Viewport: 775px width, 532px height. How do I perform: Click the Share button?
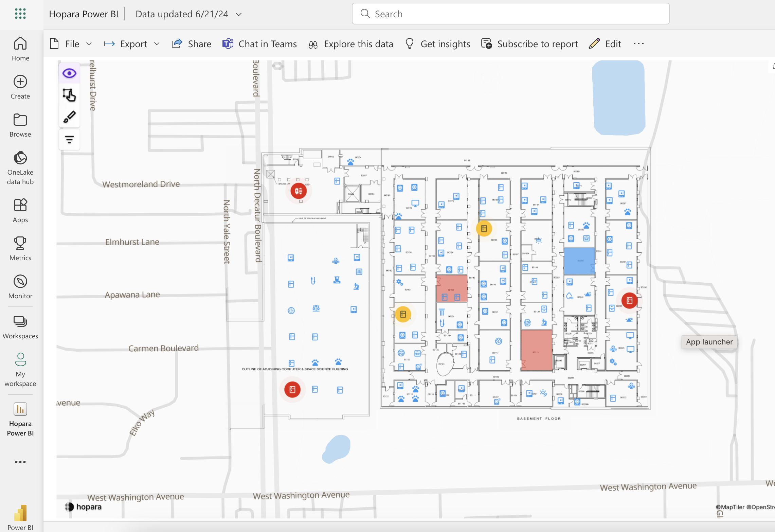click(x=192, y=43)
